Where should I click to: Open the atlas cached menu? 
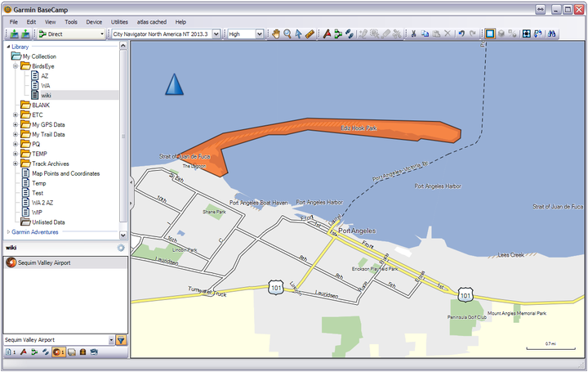[152, 22]
